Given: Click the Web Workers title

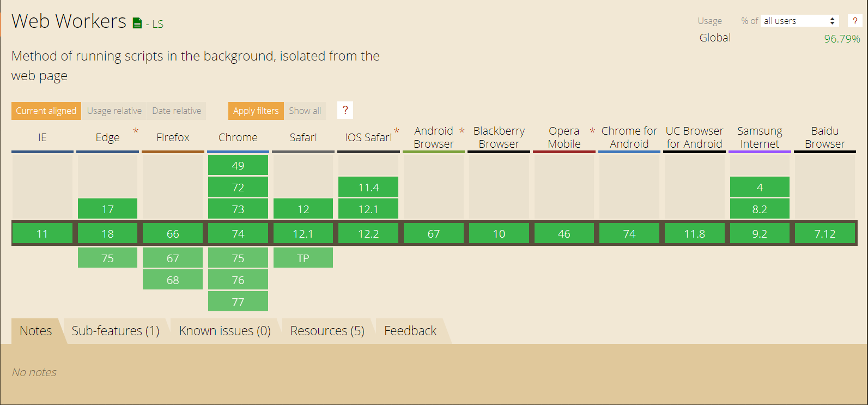Looking at the screenshot, I should click(69, 21).
